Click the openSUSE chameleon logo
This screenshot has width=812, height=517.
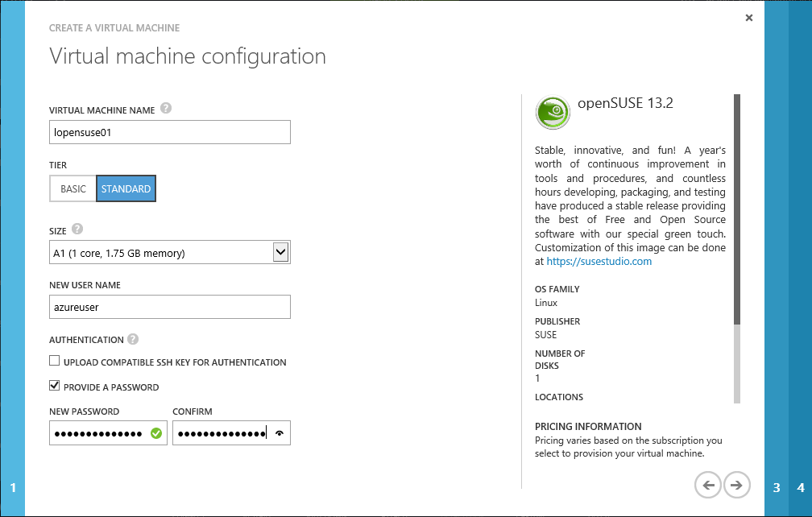tap(553, 112)
